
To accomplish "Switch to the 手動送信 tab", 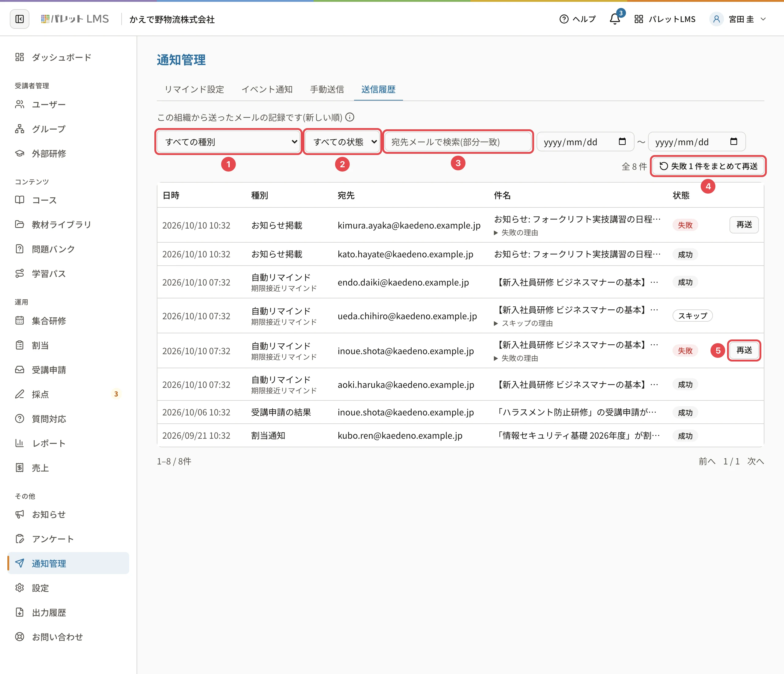I will 327,89.
